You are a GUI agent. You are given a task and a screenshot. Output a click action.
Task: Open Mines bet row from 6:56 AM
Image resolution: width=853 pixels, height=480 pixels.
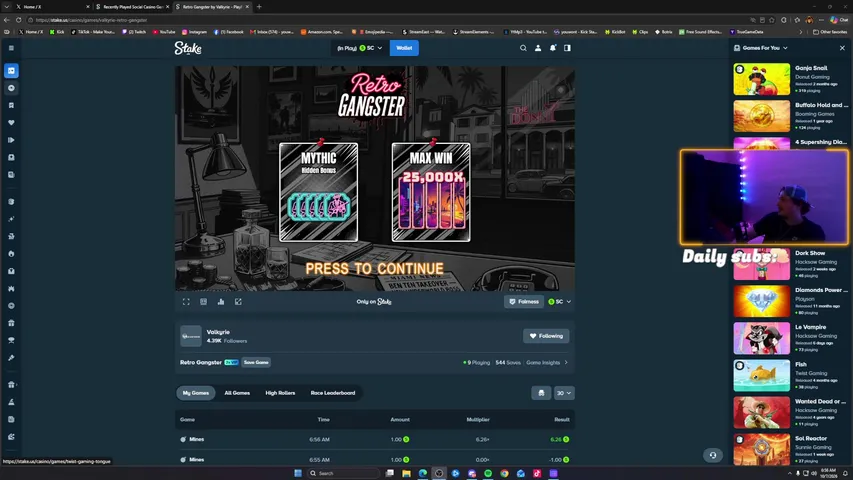pyautogui.click(x=375, y=439)
